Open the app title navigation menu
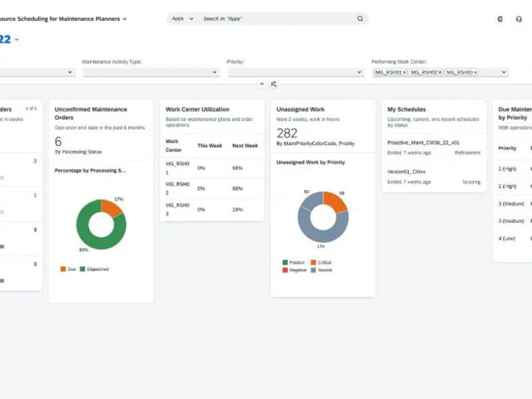 (125, 19)
